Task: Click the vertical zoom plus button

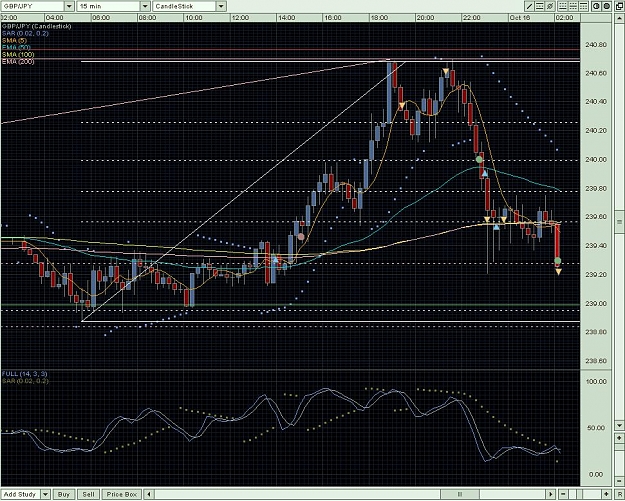Action: click(620, 438)
